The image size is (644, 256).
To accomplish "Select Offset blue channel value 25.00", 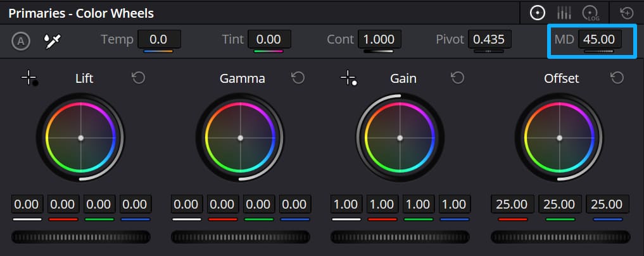I will pyautogui.click(x=607, y=204).
